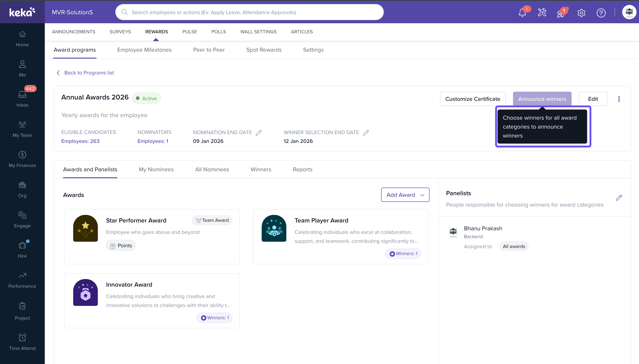Open the user profile avatar menu

point(629,12)
